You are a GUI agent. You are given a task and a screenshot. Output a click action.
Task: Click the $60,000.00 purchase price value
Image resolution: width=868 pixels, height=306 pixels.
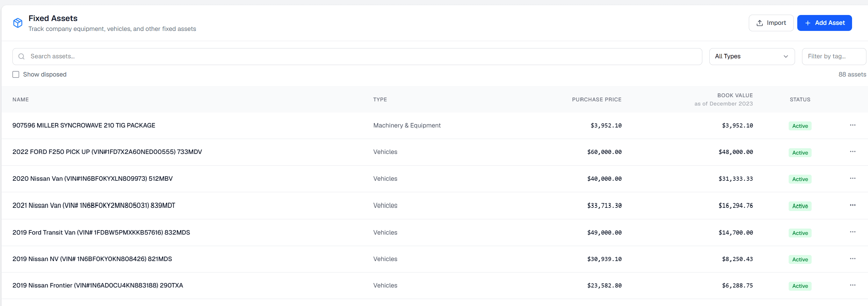604,152
